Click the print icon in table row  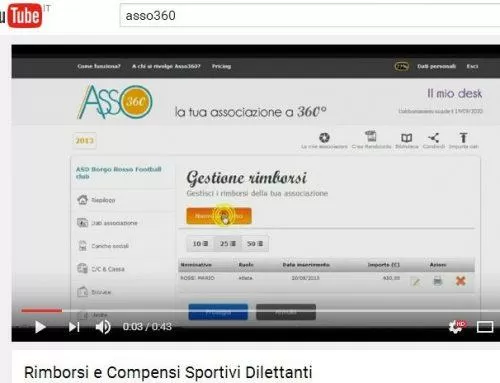tap(437, 281)
